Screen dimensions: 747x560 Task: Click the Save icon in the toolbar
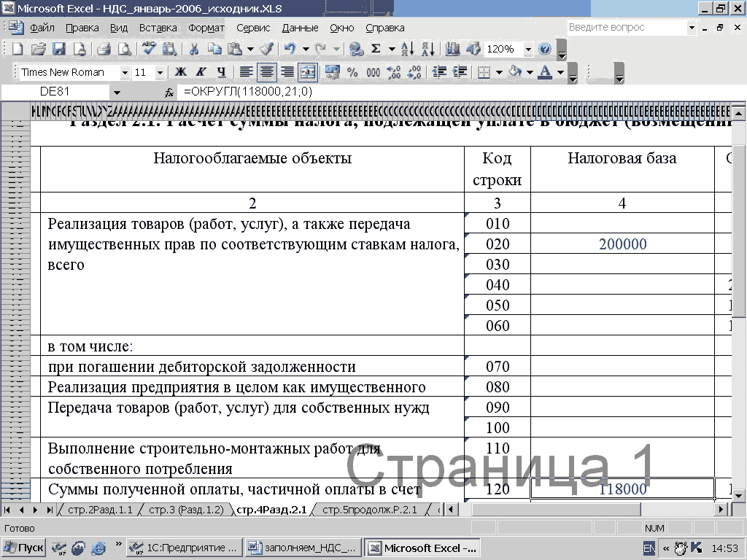[58, 49]
